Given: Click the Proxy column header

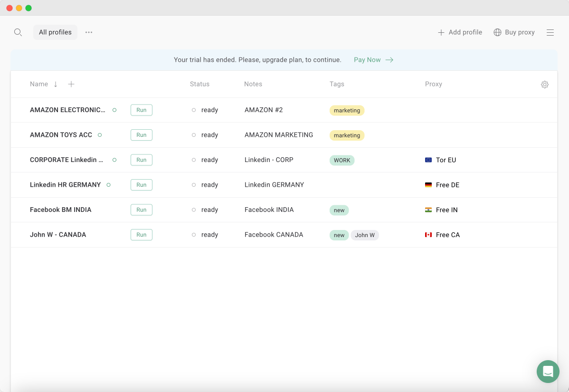Looking at the screenshot, I should tap(433, 84).
